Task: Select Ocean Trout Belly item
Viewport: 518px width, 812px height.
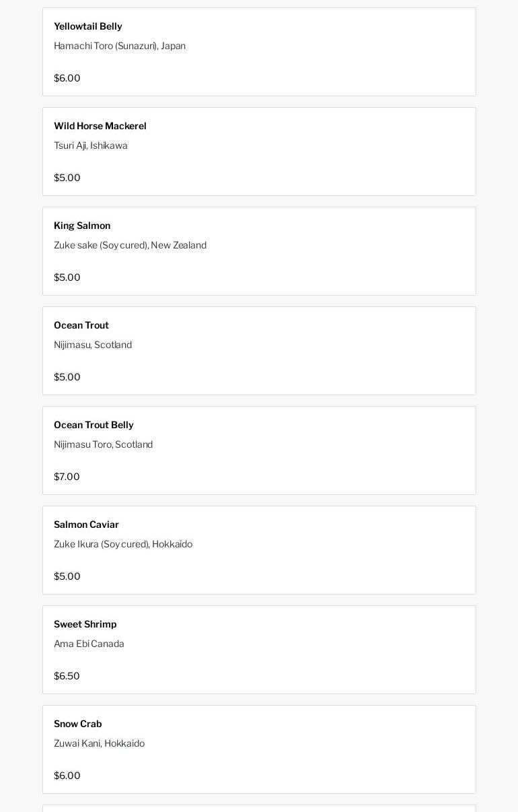Action: 259,450
